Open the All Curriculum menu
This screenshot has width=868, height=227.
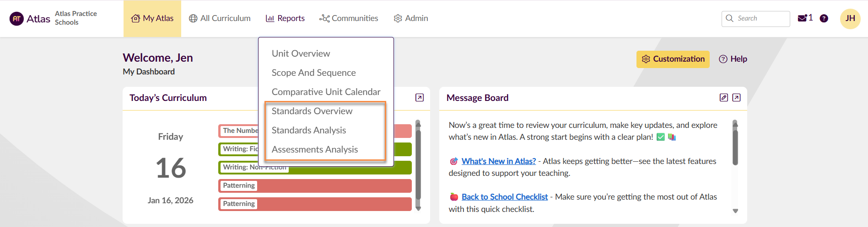(x=220, y=18)
